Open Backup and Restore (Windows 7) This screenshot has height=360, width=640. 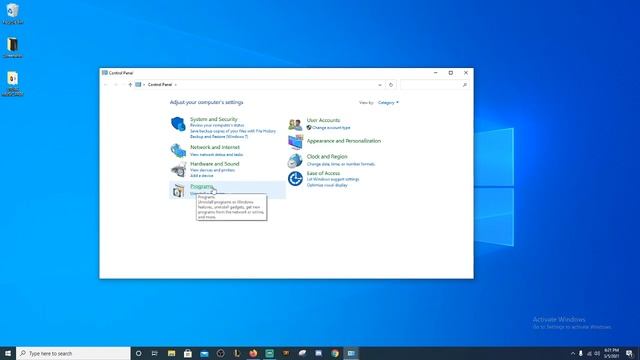(x=219, y=137)
